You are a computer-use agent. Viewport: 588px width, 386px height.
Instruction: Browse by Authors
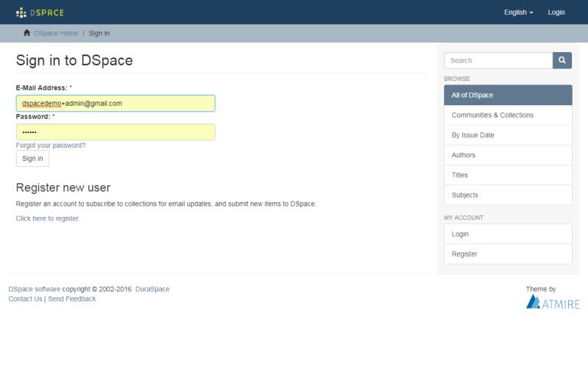pyautogui.click(x=508, y=155)
